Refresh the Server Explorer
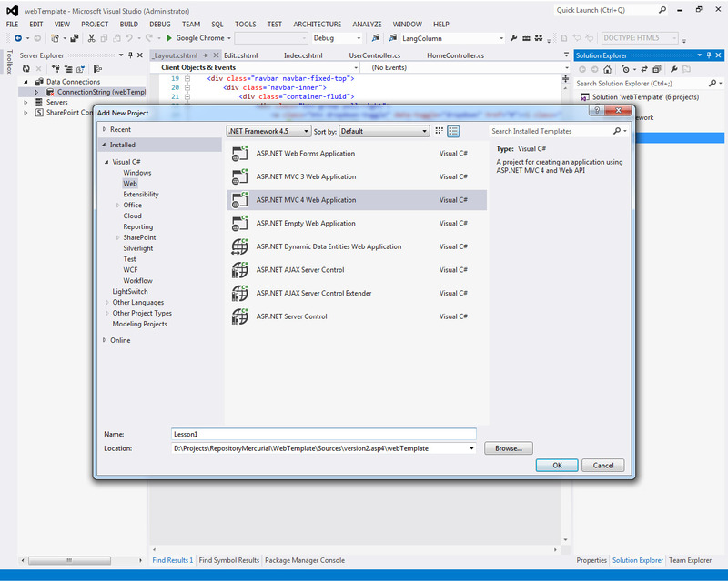The height and width of the screenshot is (582, 728). tap(26, 69)
